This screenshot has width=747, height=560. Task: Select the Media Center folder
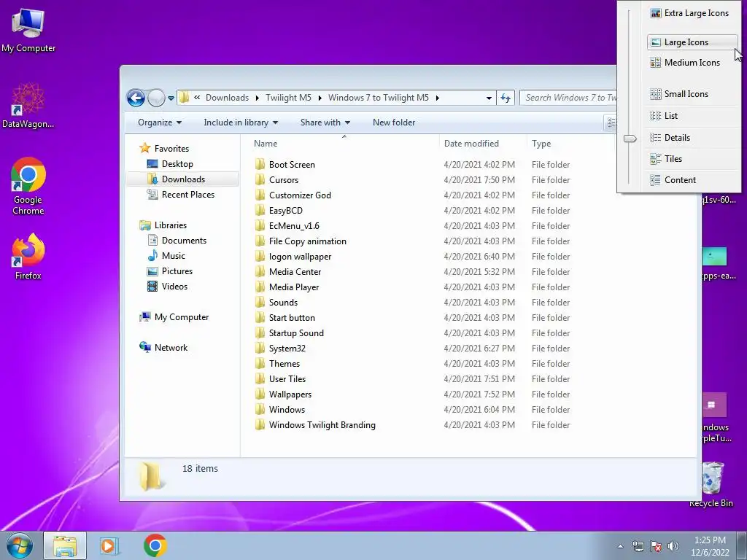point(295,272)
